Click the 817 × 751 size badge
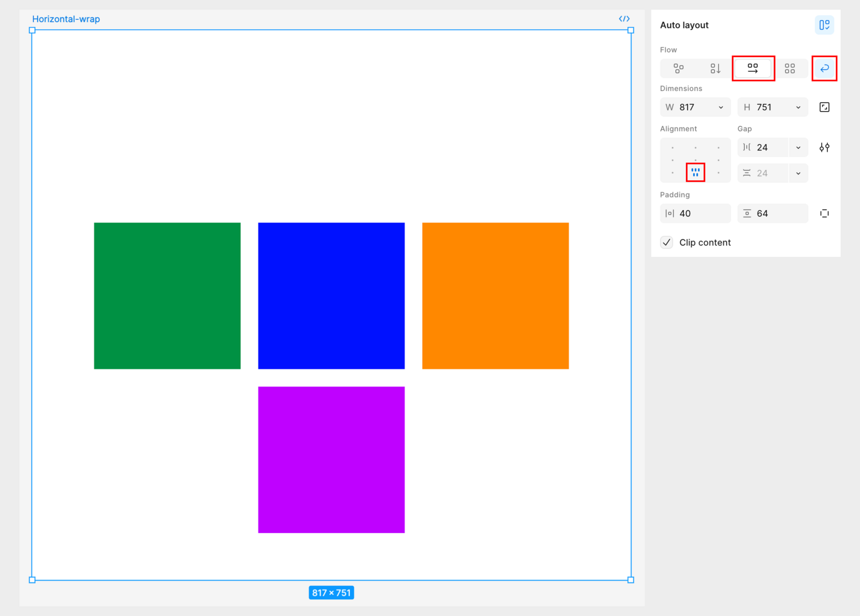 pos(331,592)
